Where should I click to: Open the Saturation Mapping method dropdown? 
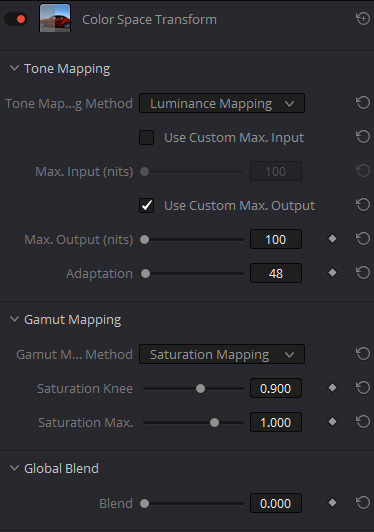point(222,355)
